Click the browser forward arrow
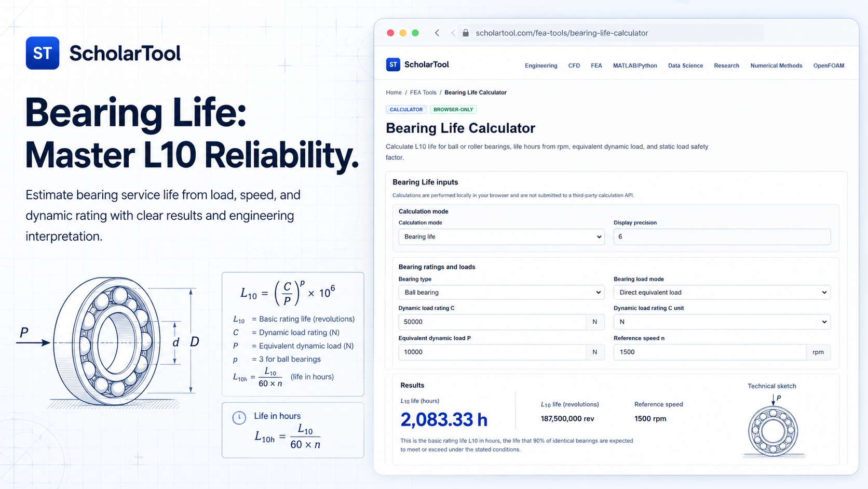Image resolution: width=868 pixels, height=489 pixels. point(453,33)
